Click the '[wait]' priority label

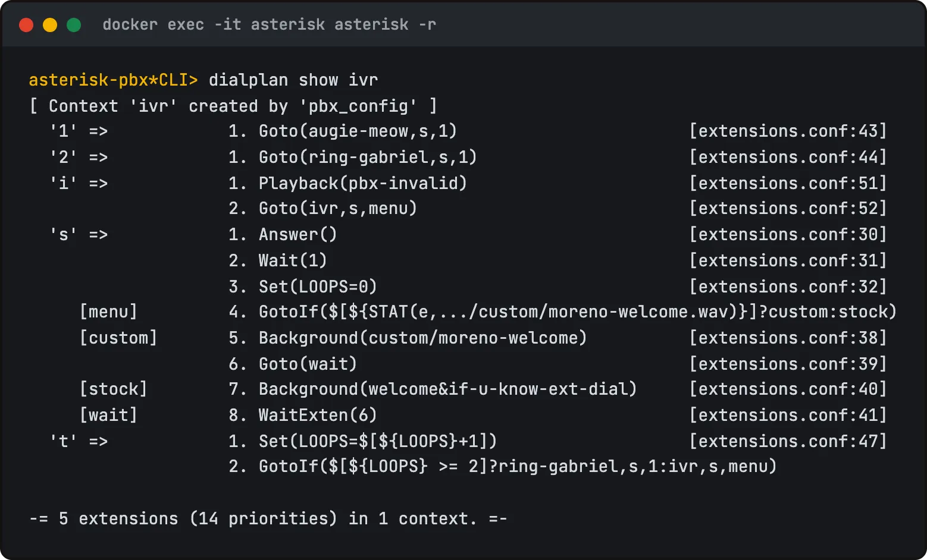click(108, 416)
